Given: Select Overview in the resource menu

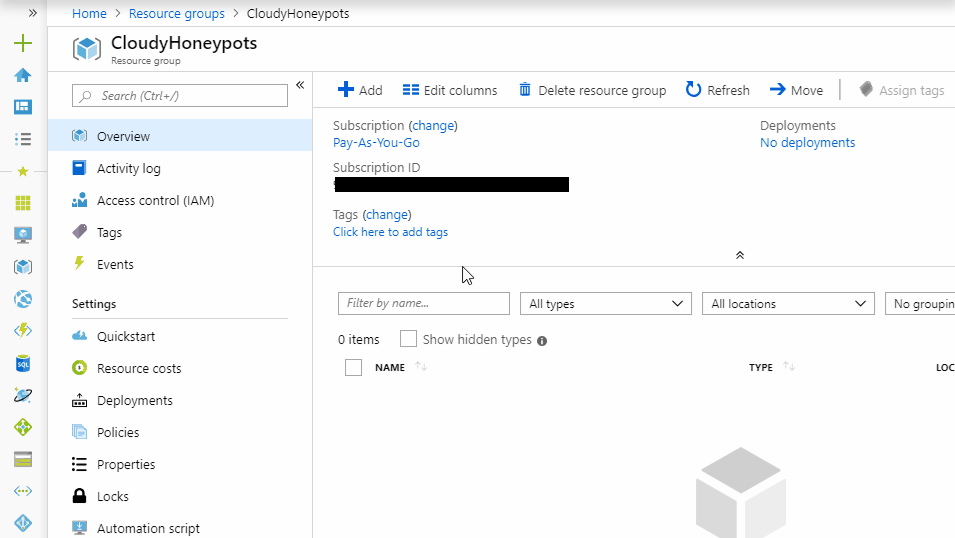Looking at the screenshot, I should 180,136.
